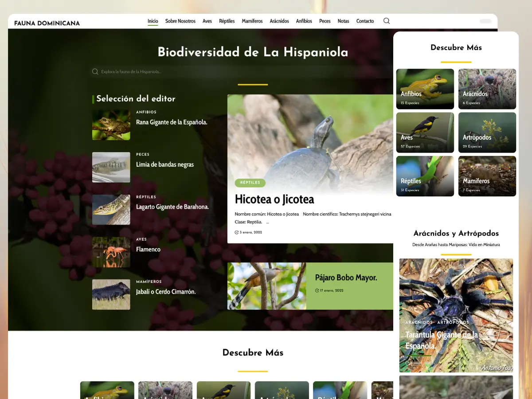The height and width of the screenshot is (399, 532).
Task: Select the Arácnidos category card in sidebar
Action: [487, 89]
